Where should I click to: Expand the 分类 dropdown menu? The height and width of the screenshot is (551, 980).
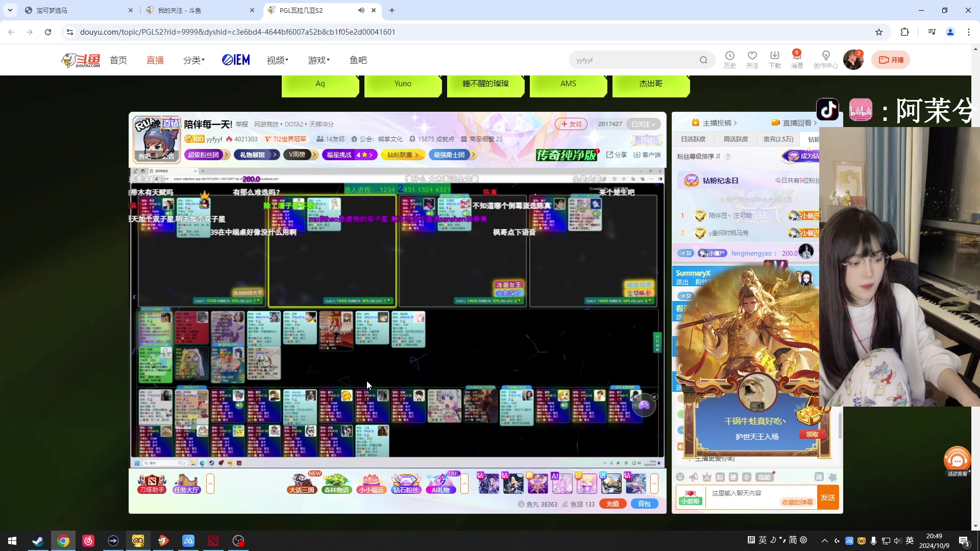point(194,60)
